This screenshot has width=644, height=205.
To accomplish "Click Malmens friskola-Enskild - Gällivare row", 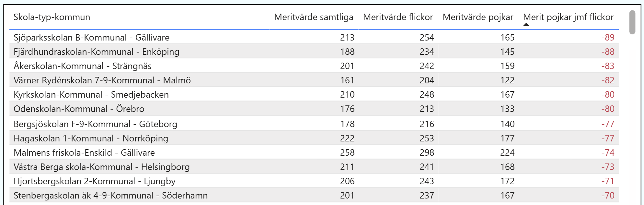I will click(x=84, y=153).
